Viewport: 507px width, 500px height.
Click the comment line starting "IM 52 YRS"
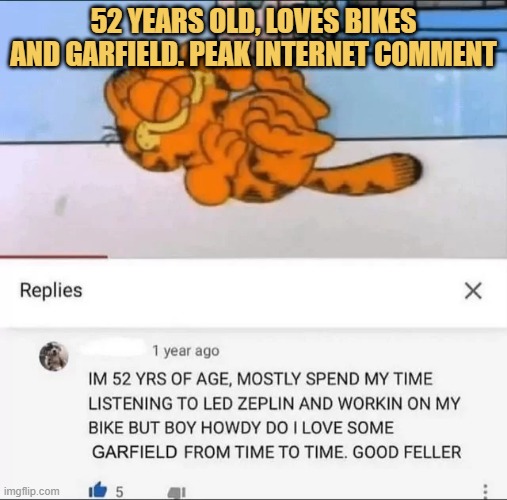click(x=261, y=379)
